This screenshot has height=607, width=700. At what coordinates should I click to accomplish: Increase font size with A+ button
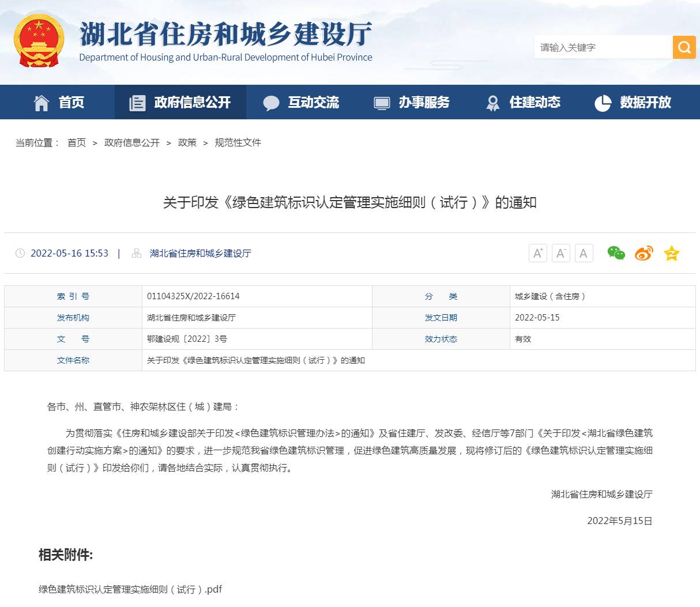[537, 253]
